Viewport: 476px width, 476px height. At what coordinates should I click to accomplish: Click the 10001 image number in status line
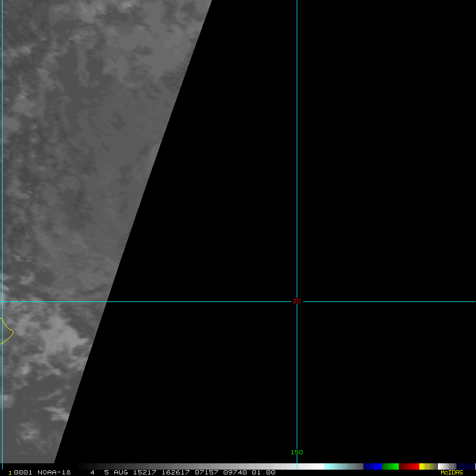[x=20, y=472]
